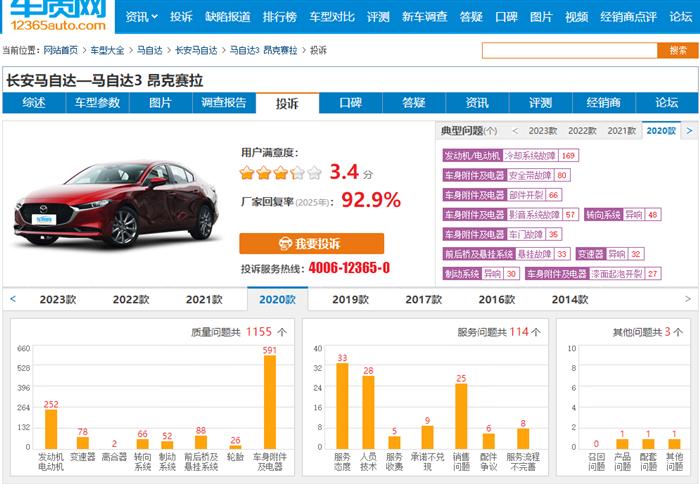Select 2020款 in typical problems panel
700x484 pixels.
[661, 131]
